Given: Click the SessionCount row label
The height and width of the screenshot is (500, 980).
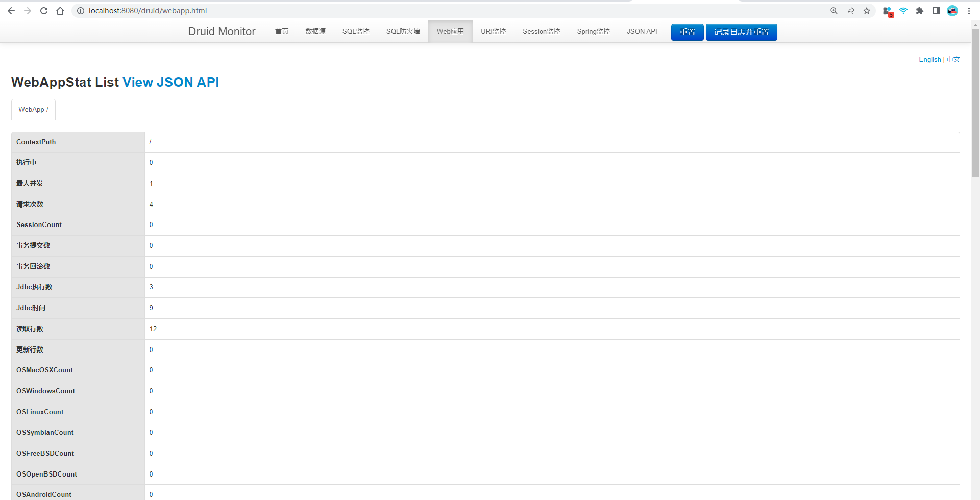Looking at the screenshot, I should click(39, 224).
